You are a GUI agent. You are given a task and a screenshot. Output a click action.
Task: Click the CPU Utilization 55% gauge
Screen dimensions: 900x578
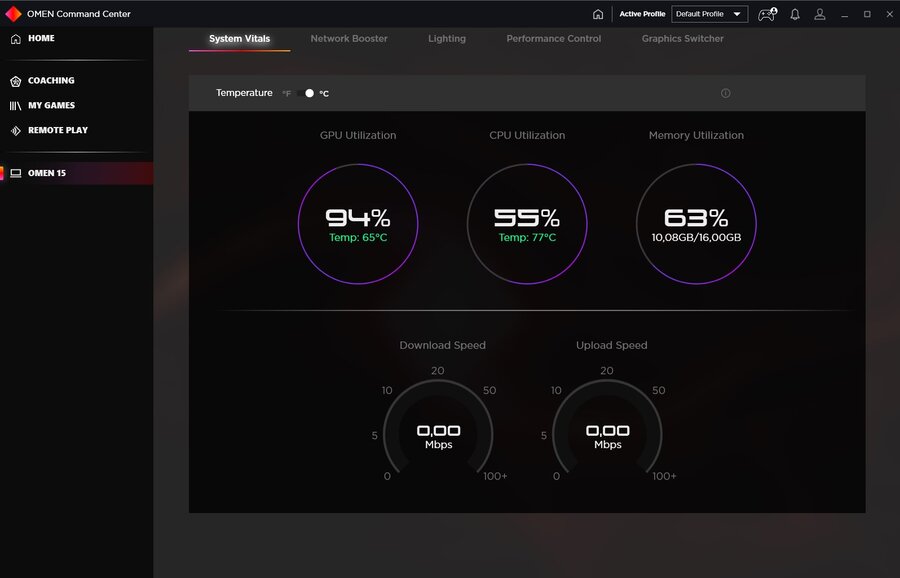(527, 224)
